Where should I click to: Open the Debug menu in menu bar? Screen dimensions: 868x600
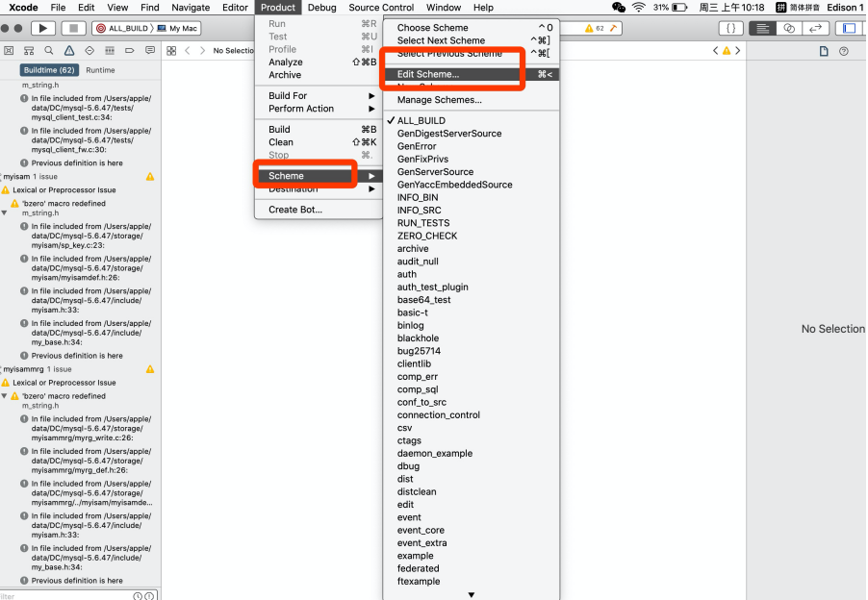[x=321, y=7]
